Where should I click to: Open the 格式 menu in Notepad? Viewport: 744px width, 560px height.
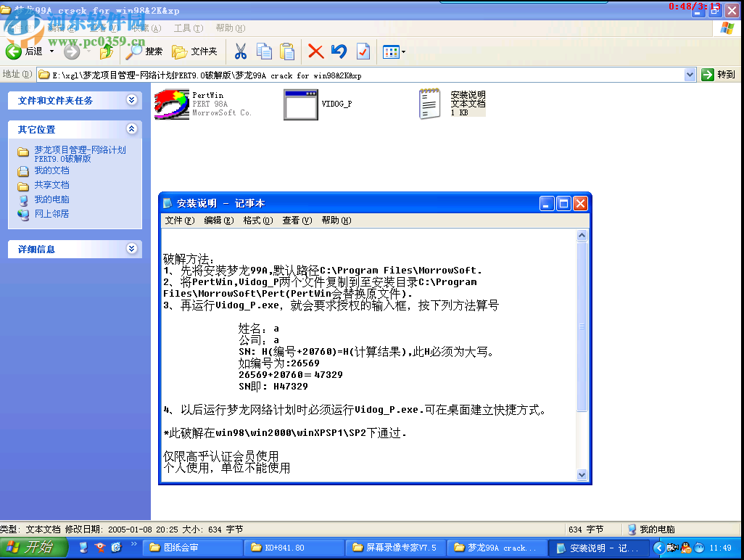click(259, 220)
